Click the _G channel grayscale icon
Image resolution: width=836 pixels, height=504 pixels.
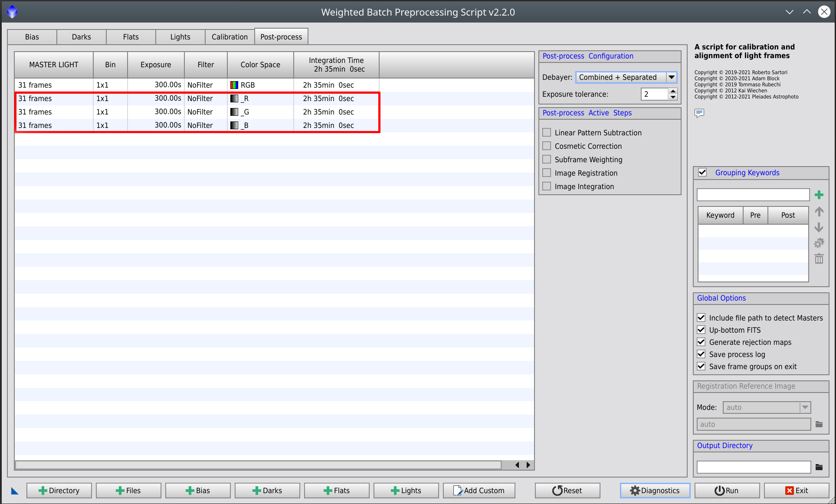234,112
